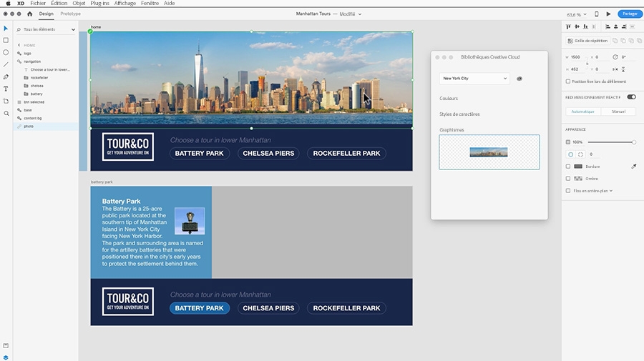Flip the selection horizontally
The image size is (644, 361).
pos(615,69)
